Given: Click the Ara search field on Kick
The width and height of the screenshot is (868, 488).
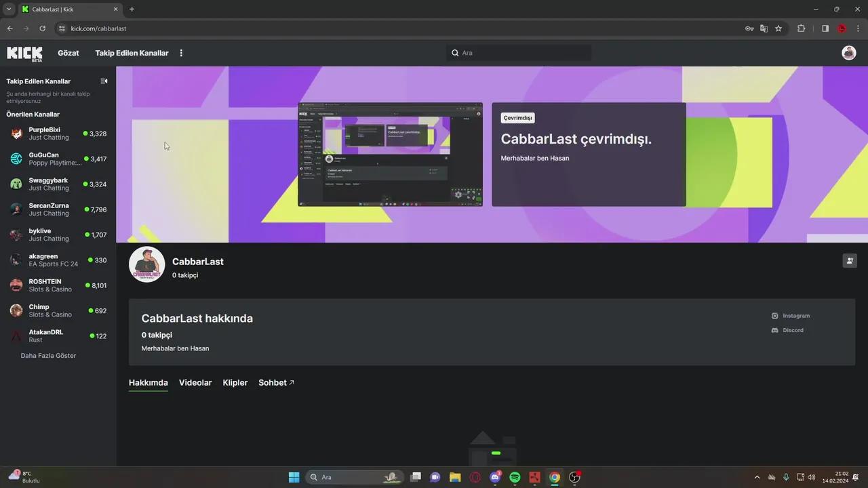Looking at the screenshot, I should pos(519,53).
